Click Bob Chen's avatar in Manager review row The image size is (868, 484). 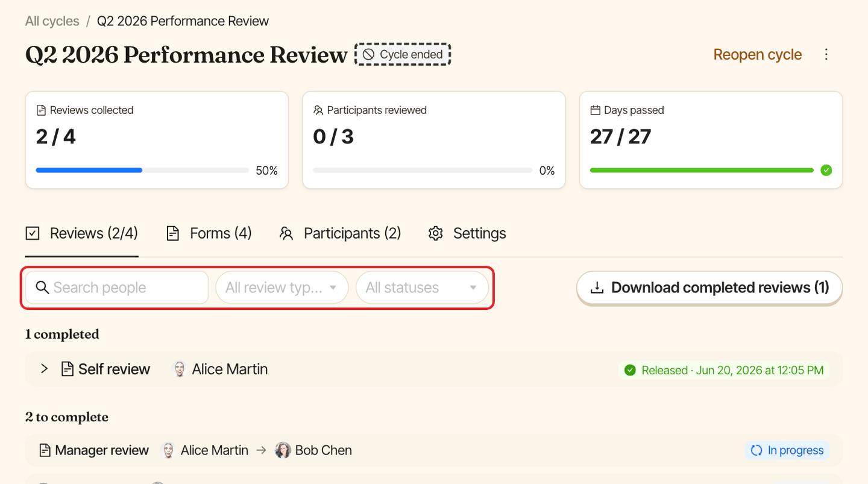pos(283,450)
